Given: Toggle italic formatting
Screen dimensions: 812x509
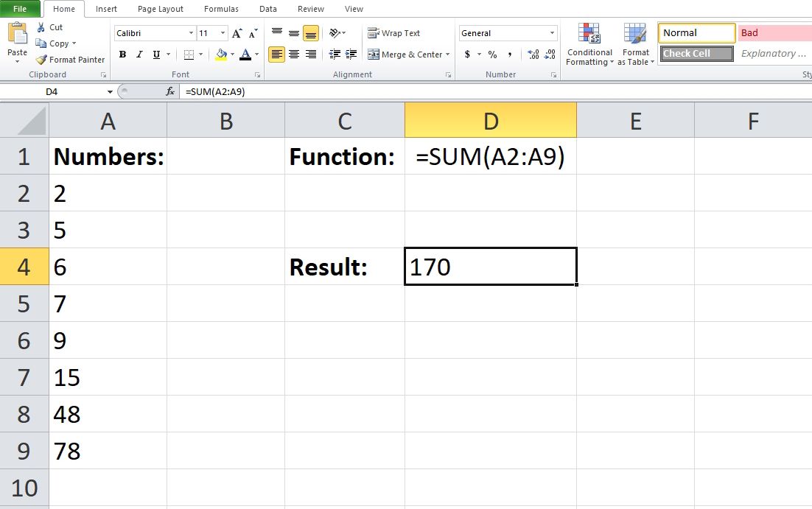Looking at the screenshot, I should [139, 54].
